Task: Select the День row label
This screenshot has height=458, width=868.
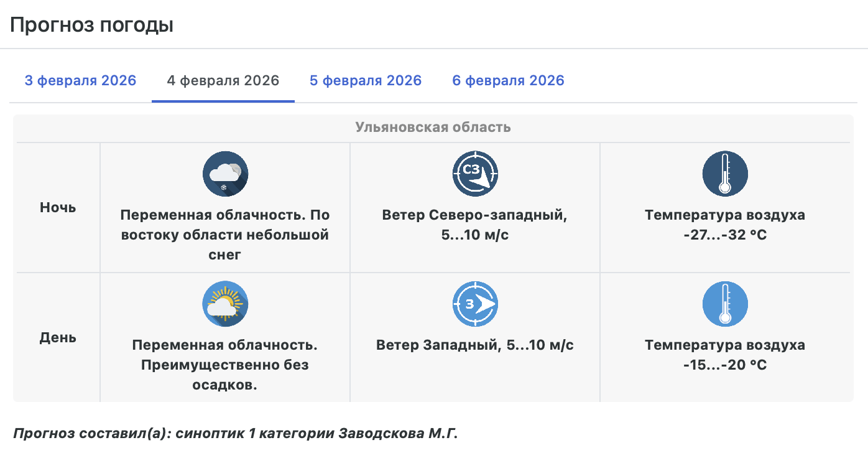Action: point(58,337)
